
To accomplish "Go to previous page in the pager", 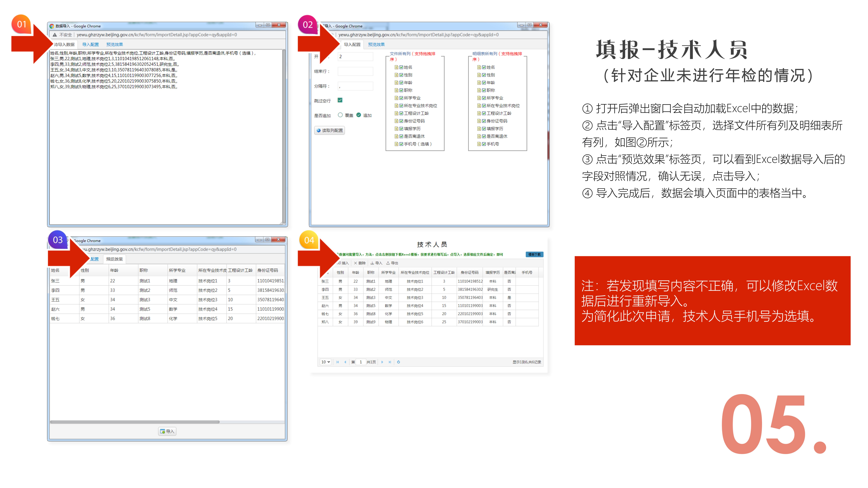I will click(345, 362).
